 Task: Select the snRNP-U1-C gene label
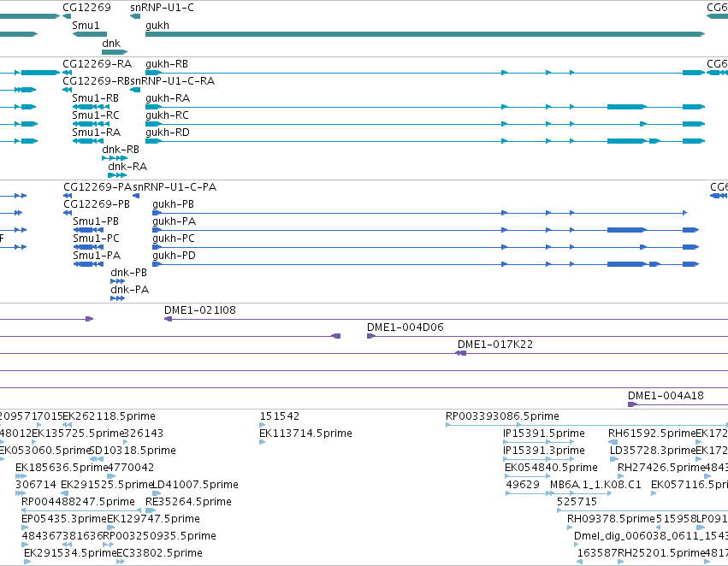pyautogui.click(x=162, y=8)
